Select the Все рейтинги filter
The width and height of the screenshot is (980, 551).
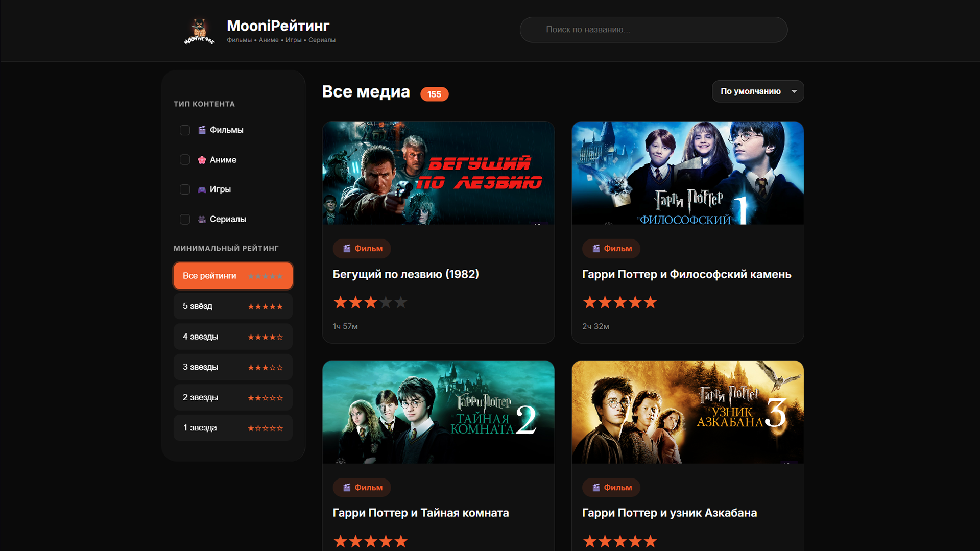click(233, 276)
